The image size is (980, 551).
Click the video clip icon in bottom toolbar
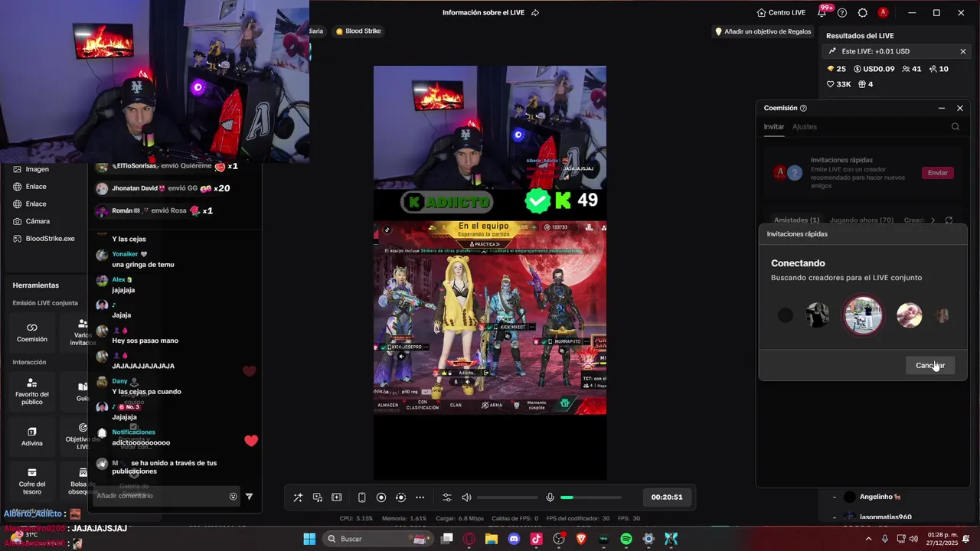336,497
